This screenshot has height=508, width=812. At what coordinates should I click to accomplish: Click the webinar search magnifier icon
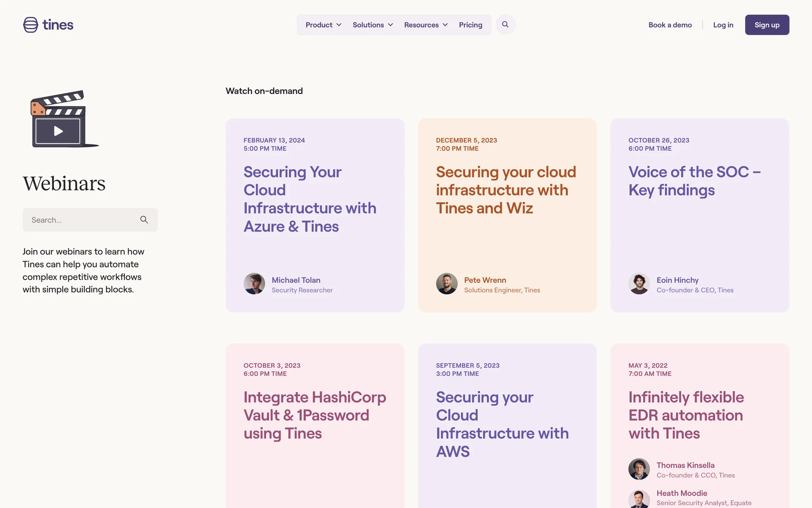pyautogui.click(x=144, y=220)
